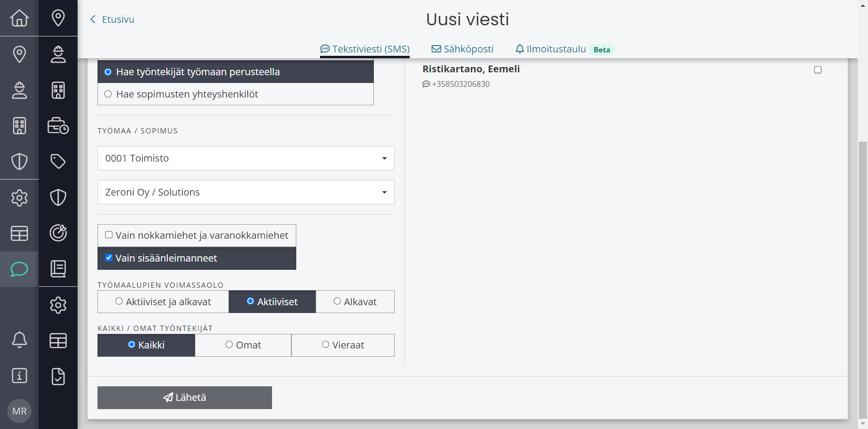Open the MR user avatar
This screenshot has width=868, height=429.
point(19,411)
